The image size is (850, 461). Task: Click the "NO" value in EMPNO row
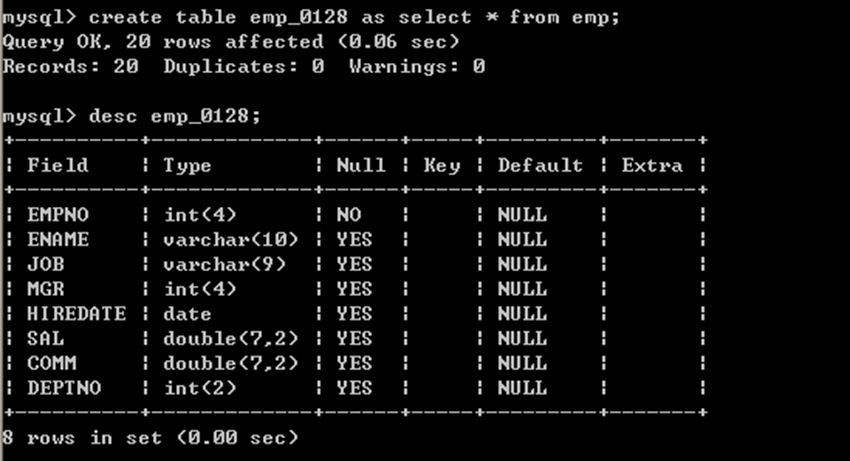point(349,214)
